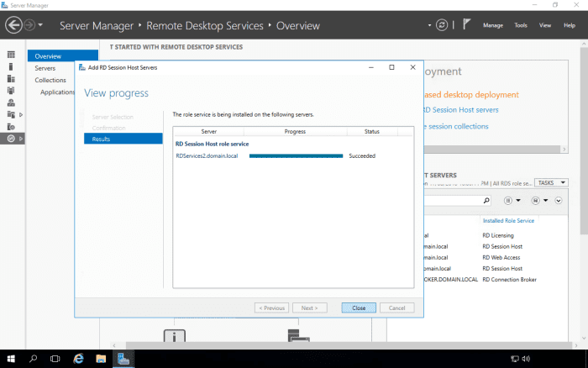Click the forward navigation arrow

pyautogui.click(x=29, y=25)
